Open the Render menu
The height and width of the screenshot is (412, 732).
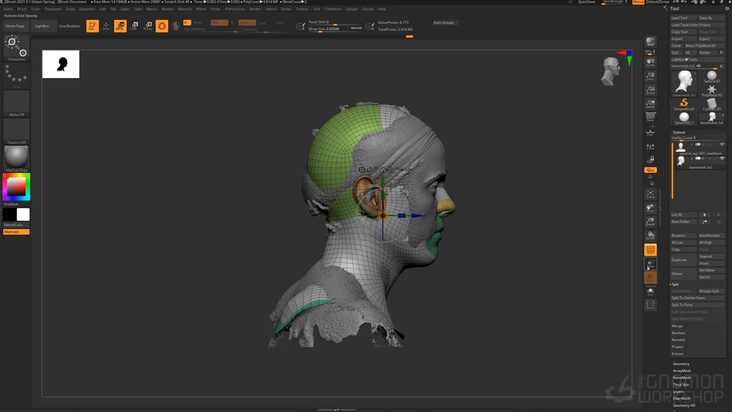(x=255, y=9)
